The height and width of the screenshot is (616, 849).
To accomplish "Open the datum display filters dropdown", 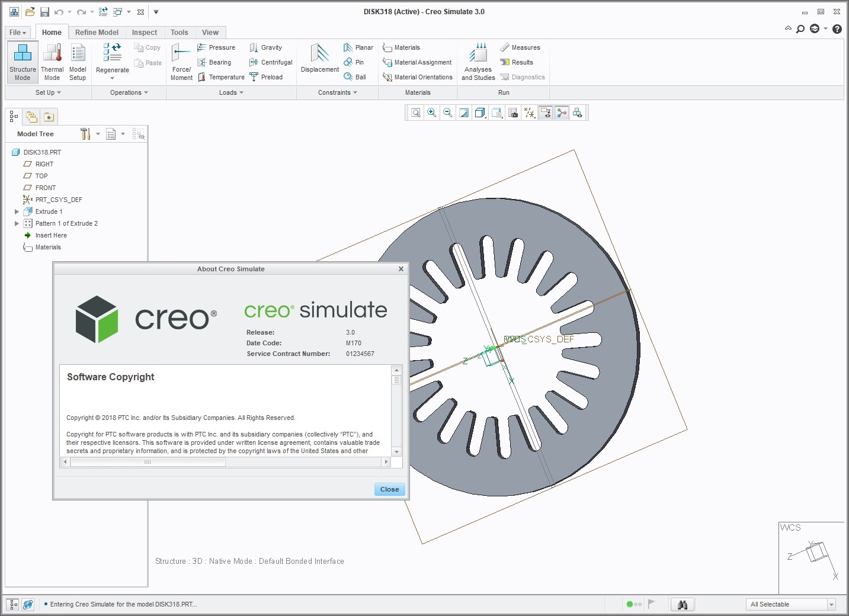I will [530, 113].
